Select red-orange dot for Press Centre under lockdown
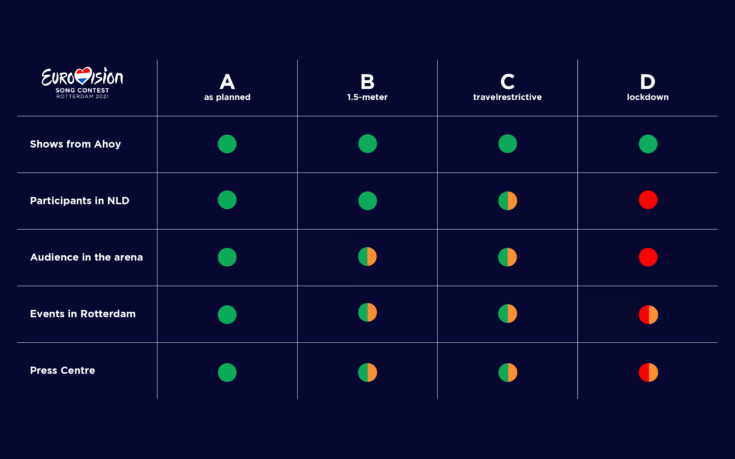 point(648,372)
